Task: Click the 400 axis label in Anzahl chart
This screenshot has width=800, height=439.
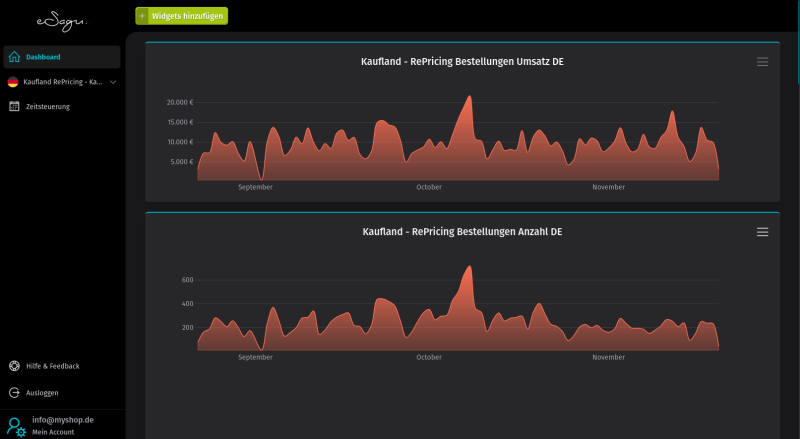Action: (187, 304)
